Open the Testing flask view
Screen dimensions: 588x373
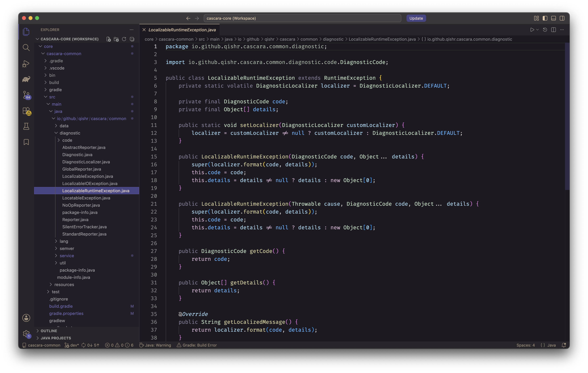click(26, 126)
